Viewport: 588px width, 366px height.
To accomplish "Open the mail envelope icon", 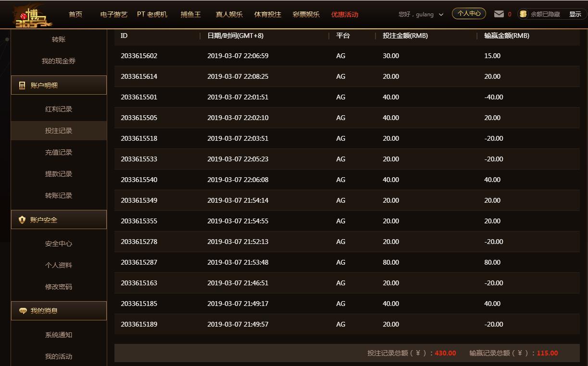I will [x=499, y=14].
